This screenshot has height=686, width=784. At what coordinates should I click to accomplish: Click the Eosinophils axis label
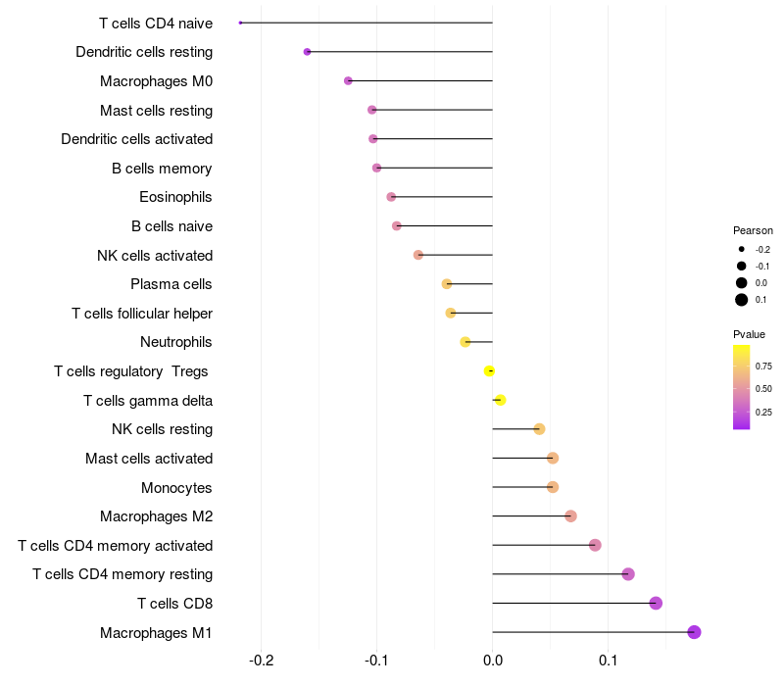(x=175, y=197)
